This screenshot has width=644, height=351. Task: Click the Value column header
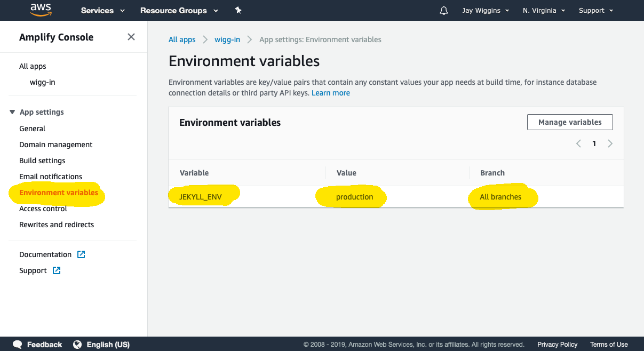click(346, 173)
